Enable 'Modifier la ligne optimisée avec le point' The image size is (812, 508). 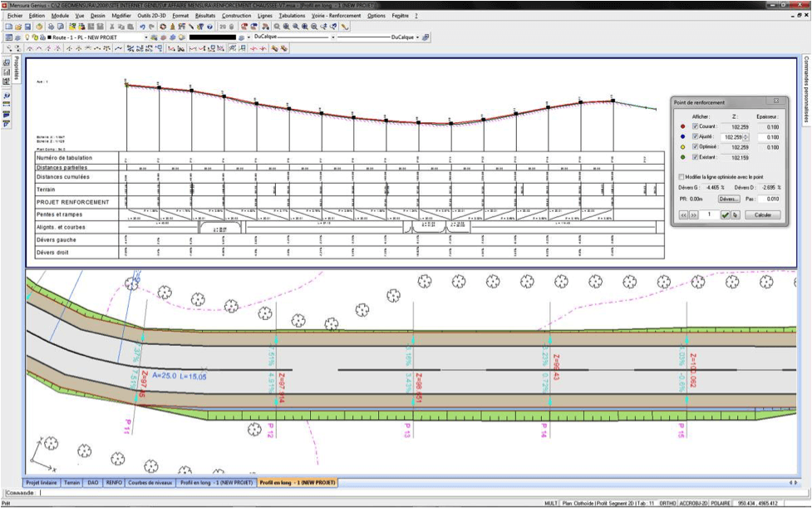click(682, 177)
